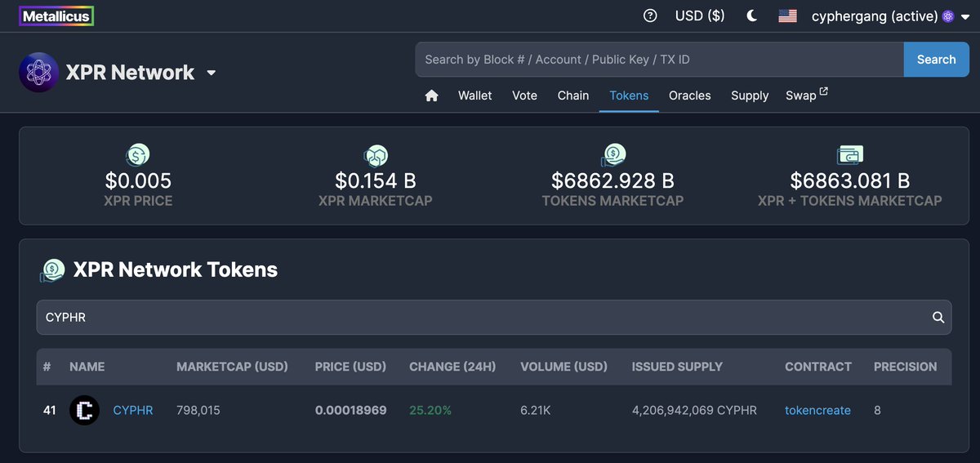The height and width of the screenshot is (463, 980).
Task: Toggle dark mode moon icon
Action: click(x=752, y=16)
